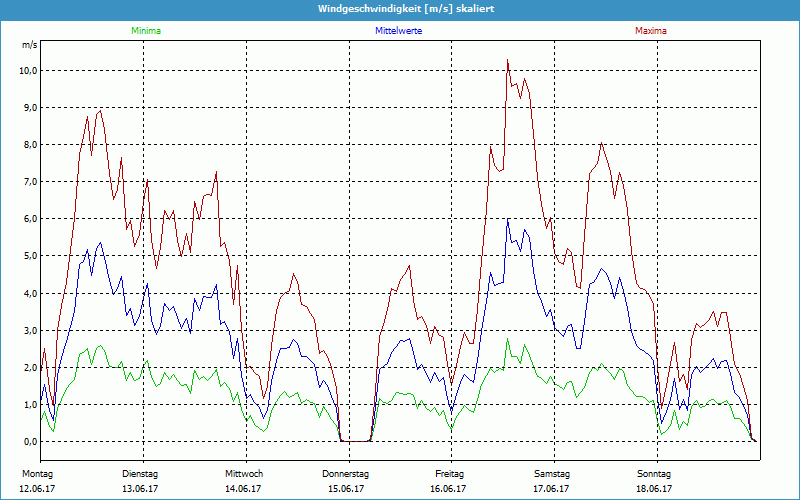Click the Maxima legend label
This screenshot has width=800, height=500.
651,31
